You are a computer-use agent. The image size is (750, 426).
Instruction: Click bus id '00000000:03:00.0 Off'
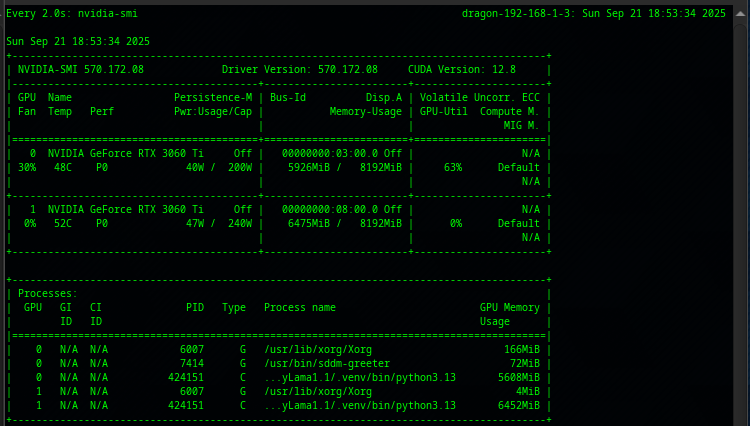[x=342, y=153]
